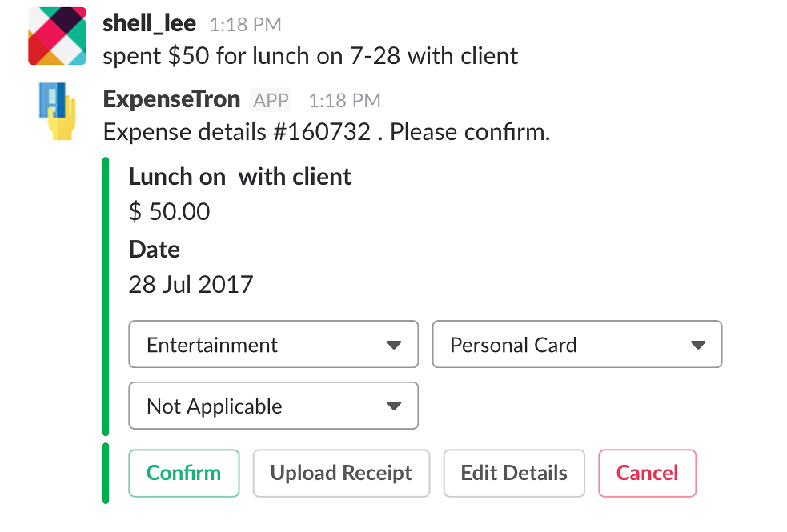Click the Not Applicable dropdown arrow icon
Image resolution: width=787 pixels, height=532 pixels.
point(394,406)
